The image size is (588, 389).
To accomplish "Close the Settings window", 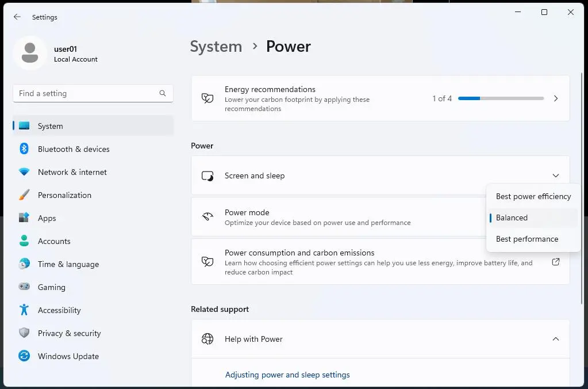I will (570, 13).
